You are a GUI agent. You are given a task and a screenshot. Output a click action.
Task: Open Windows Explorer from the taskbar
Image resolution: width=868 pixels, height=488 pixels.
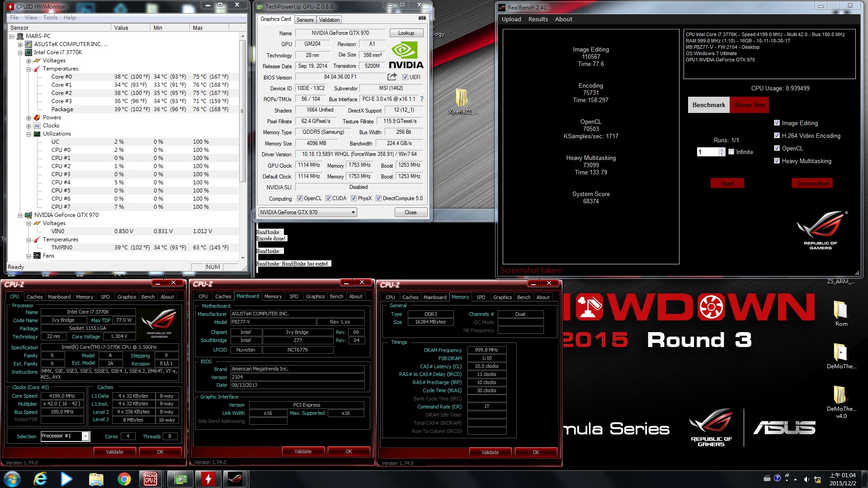[x=96, y=479]
